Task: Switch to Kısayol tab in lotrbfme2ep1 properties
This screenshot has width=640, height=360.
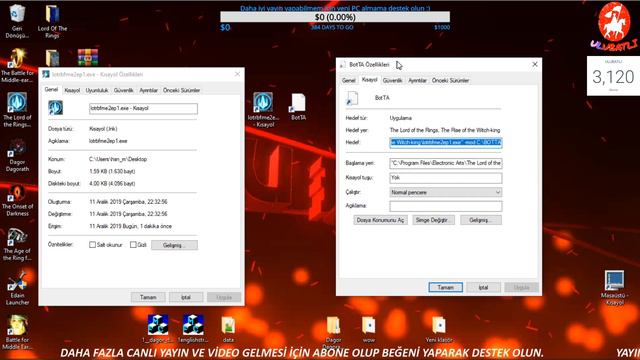Action: pyautogui.click(x=72, y=90)
